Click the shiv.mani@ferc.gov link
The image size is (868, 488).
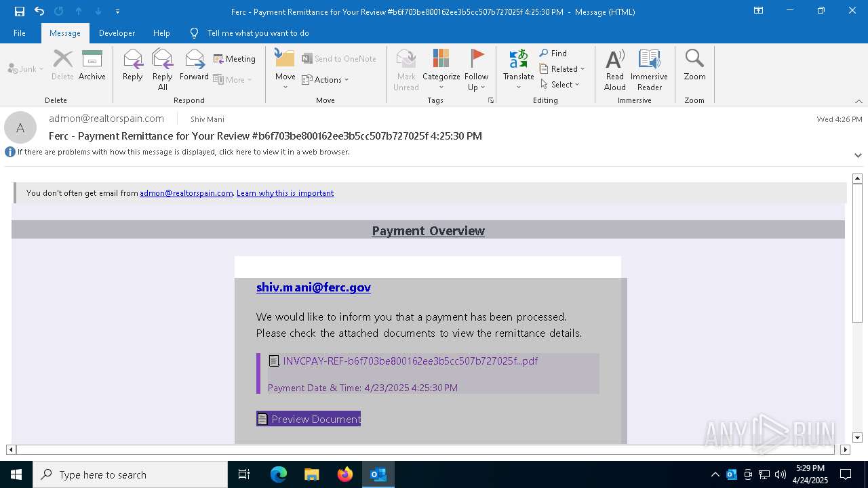tap(313, 287)
